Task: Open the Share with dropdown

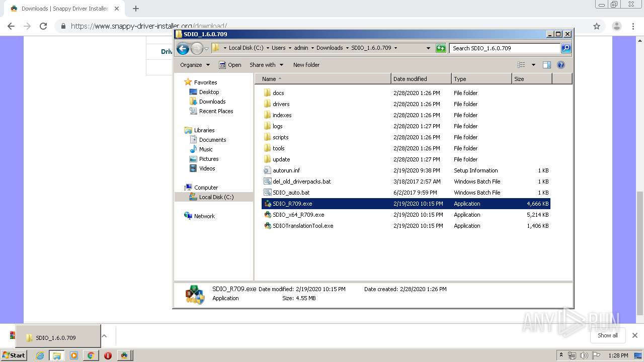Action: pyautogui.click(x=266, y=65)
